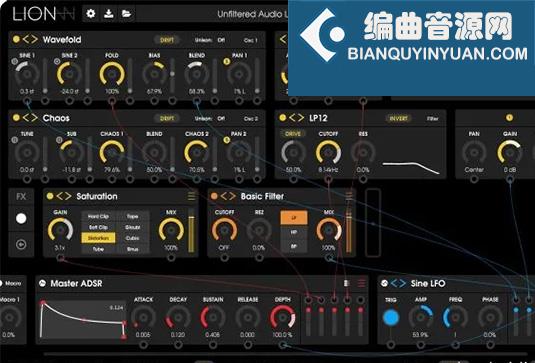This screenshot has height=363, width=535.
Task: Click the previous arrow in the Wavefold header
Action: point(26,39)
